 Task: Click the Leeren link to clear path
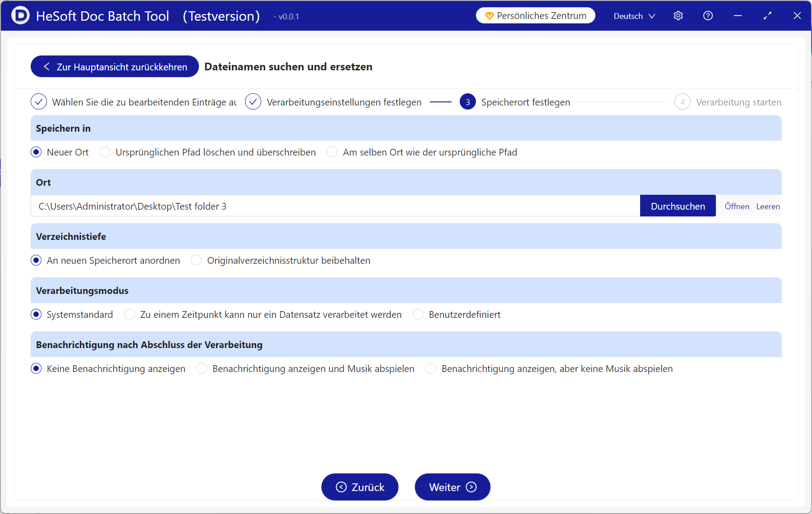(x=768, y=207)
